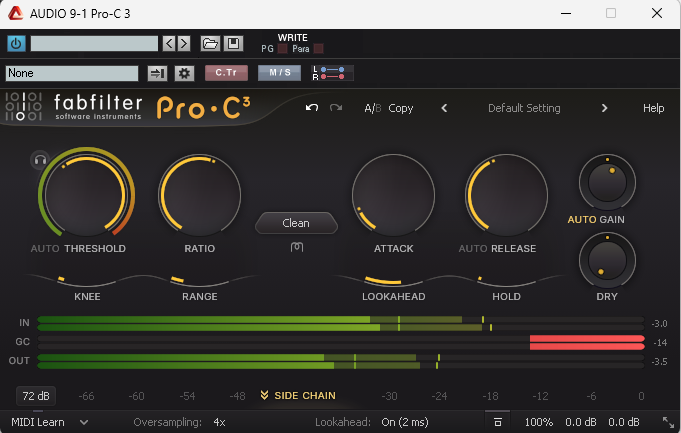
Task: Click the L/R channel routing icon
Action: (x=332, y=73)
